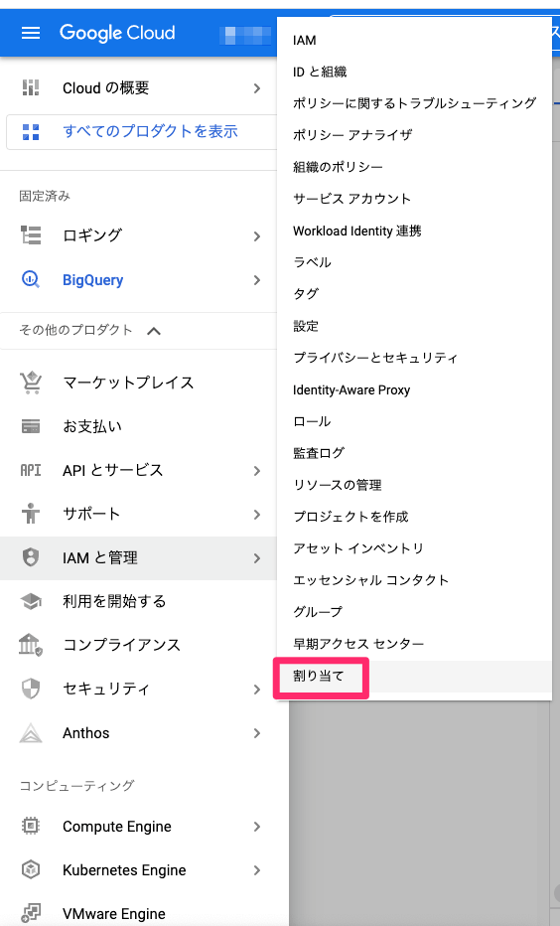Open ロール menu entry
This screenshot has height=926, width=560.
coord(414,421)
